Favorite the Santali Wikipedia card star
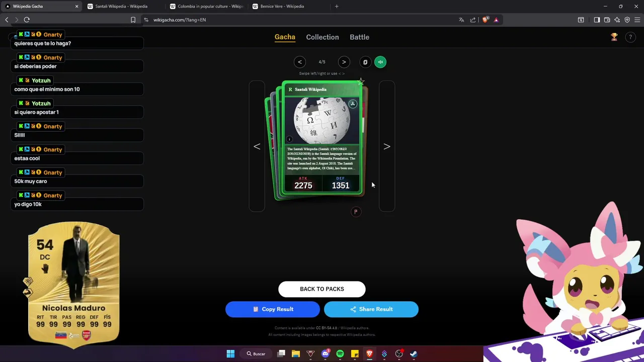644x362 pixels. pyautogui.click(x=361, y=81)
